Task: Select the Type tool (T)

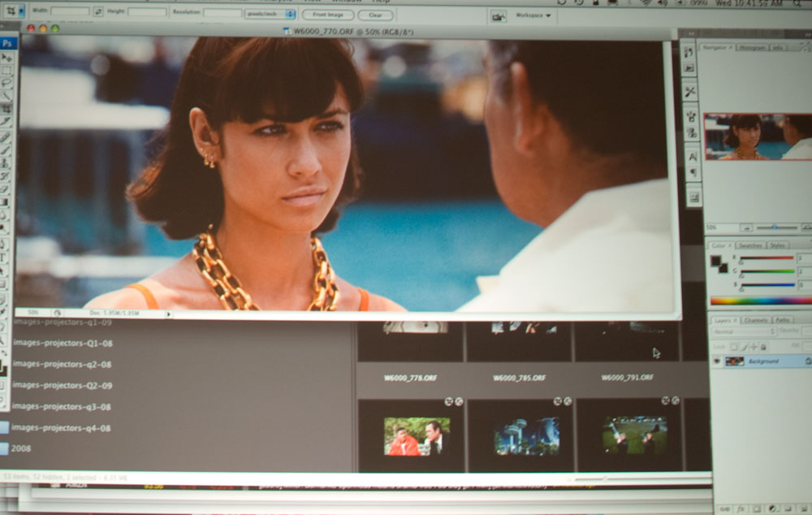Action: tap(3, 257)
